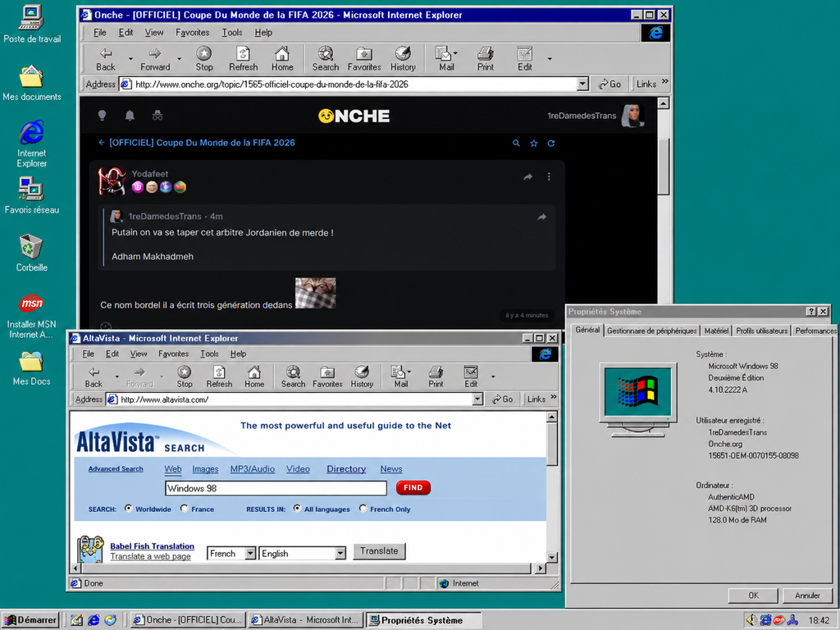
Task: Click Back in the Onche browser toolbar
Action: (106, 59)
